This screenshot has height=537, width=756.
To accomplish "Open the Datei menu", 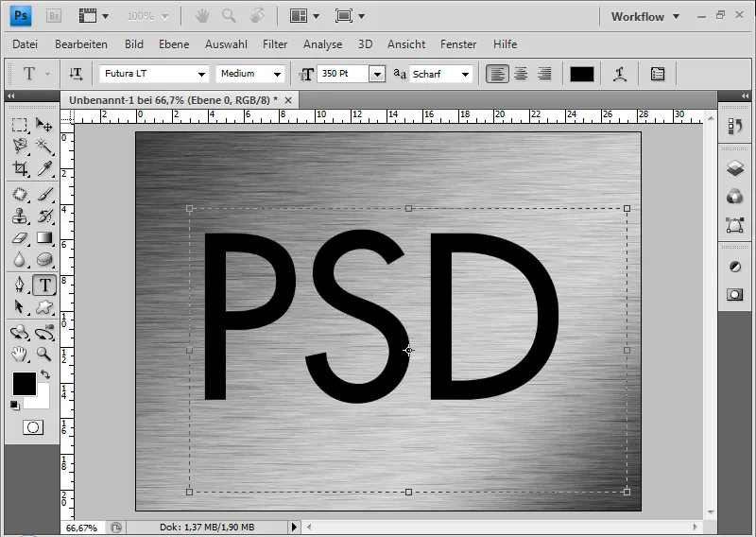I will point(26,43).
